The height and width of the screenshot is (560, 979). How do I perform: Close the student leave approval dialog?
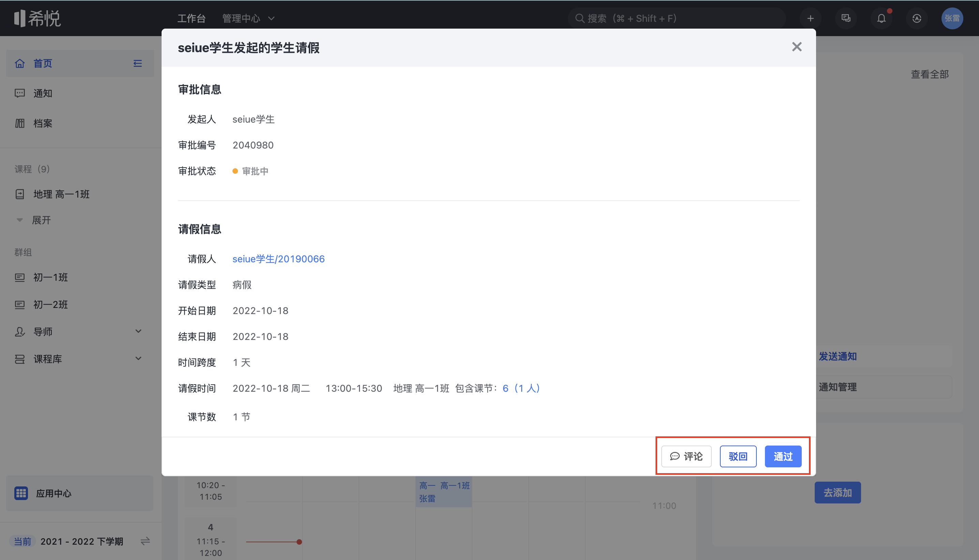coord(797,47)
